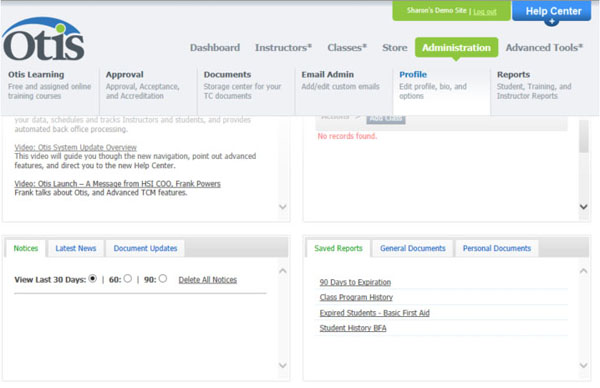Screen dimensions: 600x388
Task: Open the Advanced Tools menu
Action: click(x=544, y=47)
